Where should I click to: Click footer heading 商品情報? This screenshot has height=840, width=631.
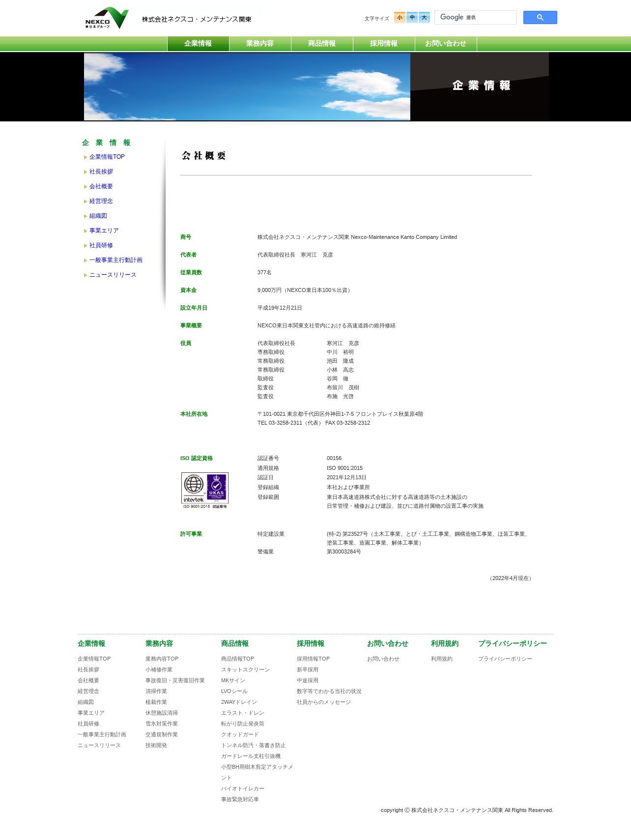tap(235, 643)
